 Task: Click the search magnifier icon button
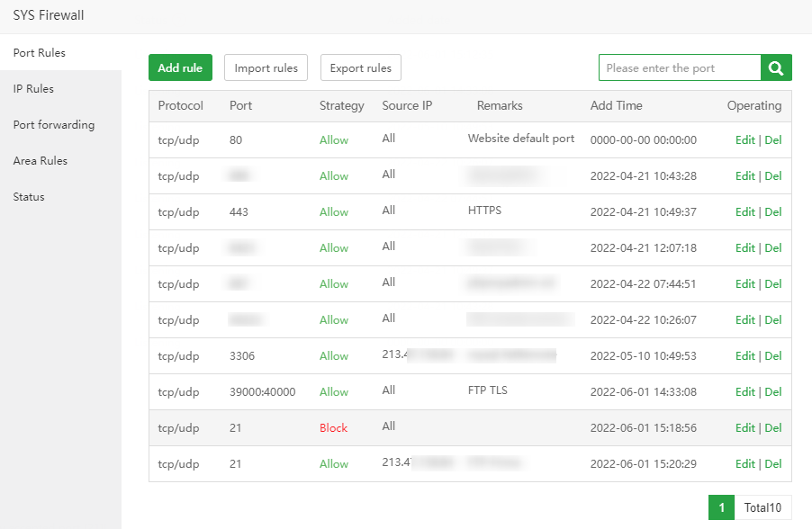click(776, 67)
